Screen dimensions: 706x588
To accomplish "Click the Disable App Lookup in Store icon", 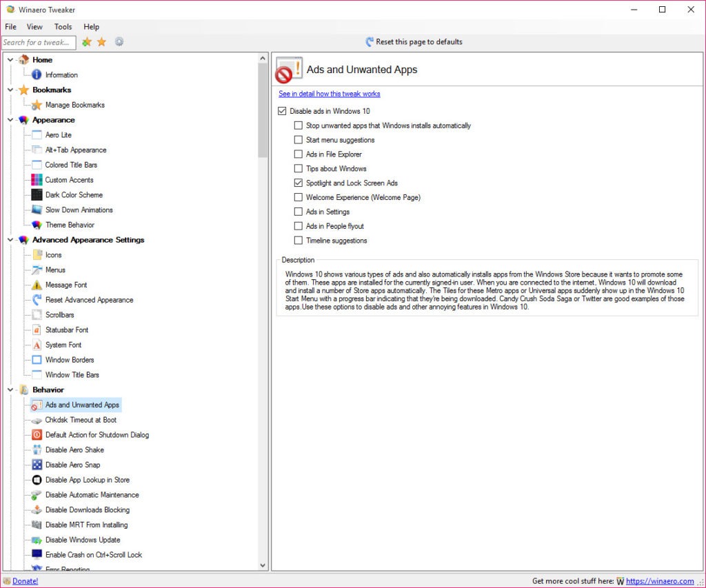I will pos(37,480).
